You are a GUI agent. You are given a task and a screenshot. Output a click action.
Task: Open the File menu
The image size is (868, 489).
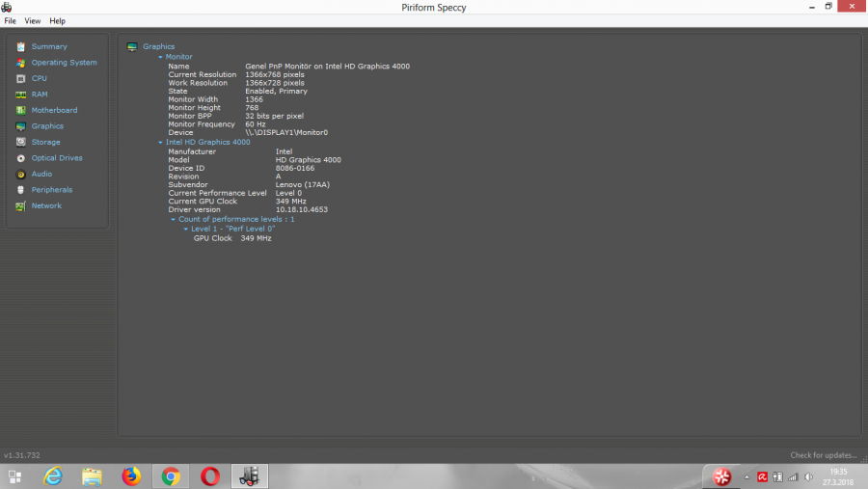click(10, 21)
